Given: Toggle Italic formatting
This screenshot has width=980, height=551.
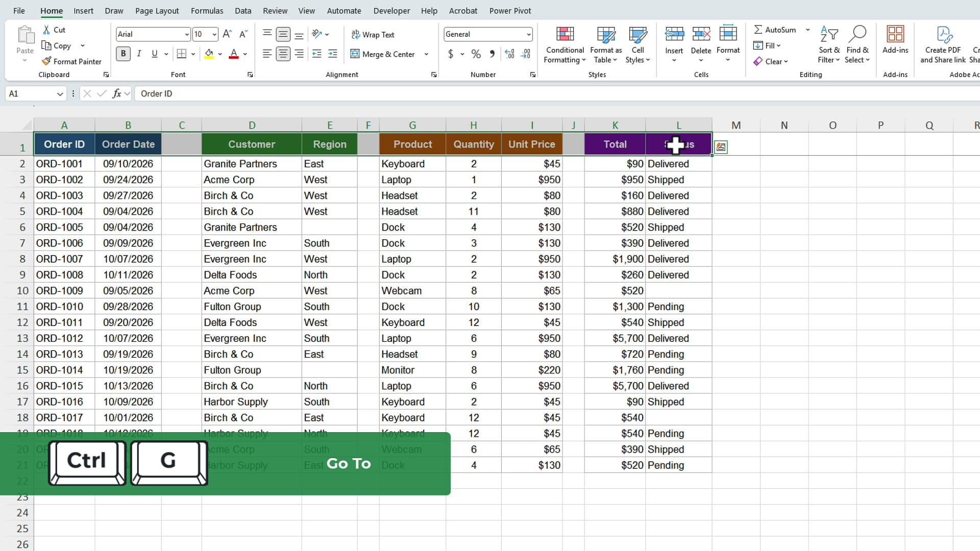Looking at the screenshot, I should click(x=139, y=54).
